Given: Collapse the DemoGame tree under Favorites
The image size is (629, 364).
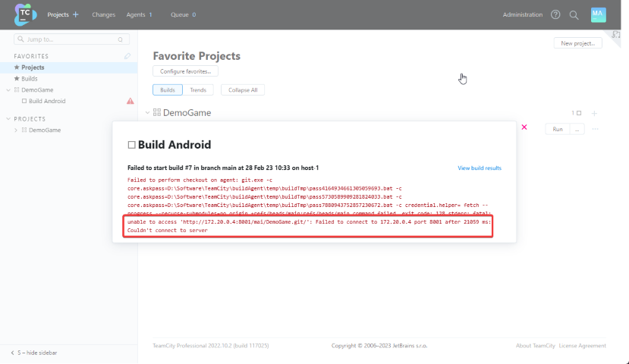Looking at the screenshot, I should (8, 89).
